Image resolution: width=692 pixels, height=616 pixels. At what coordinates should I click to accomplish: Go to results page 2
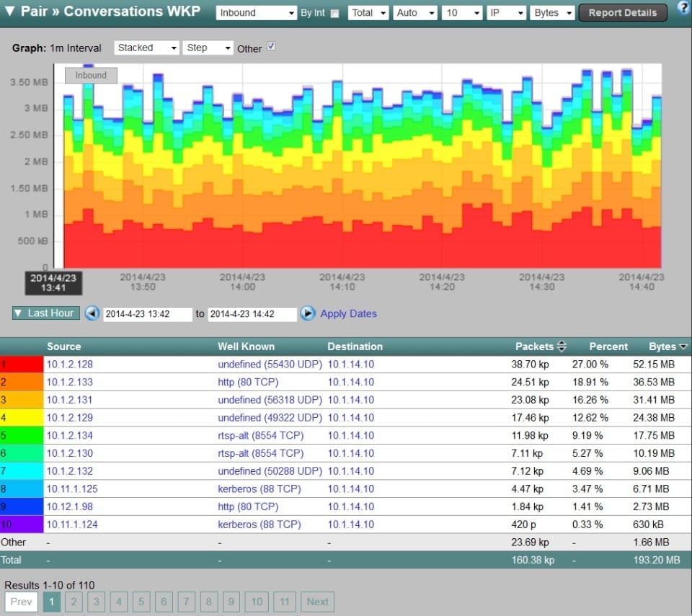(x=74, y=602)
